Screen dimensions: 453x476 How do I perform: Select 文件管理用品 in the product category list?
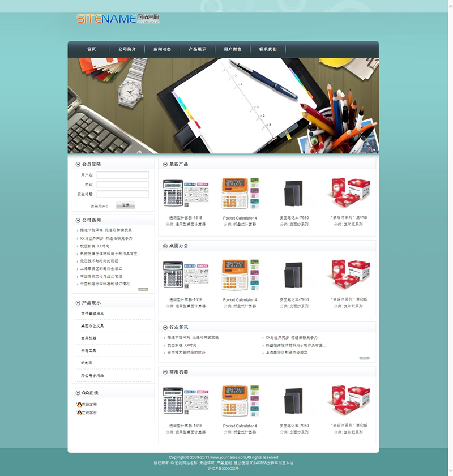[92, 314]
